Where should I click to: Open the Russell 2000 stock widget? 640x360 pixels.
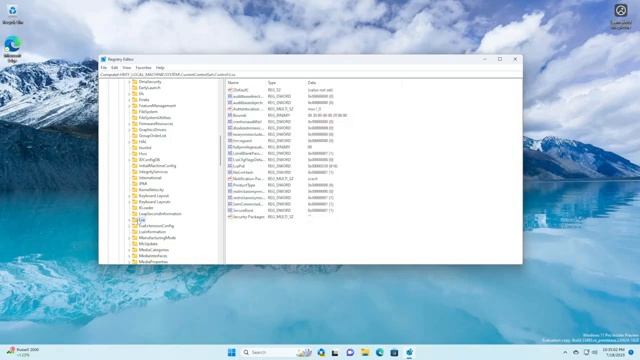pyautogui.click(x=23, y=352)
